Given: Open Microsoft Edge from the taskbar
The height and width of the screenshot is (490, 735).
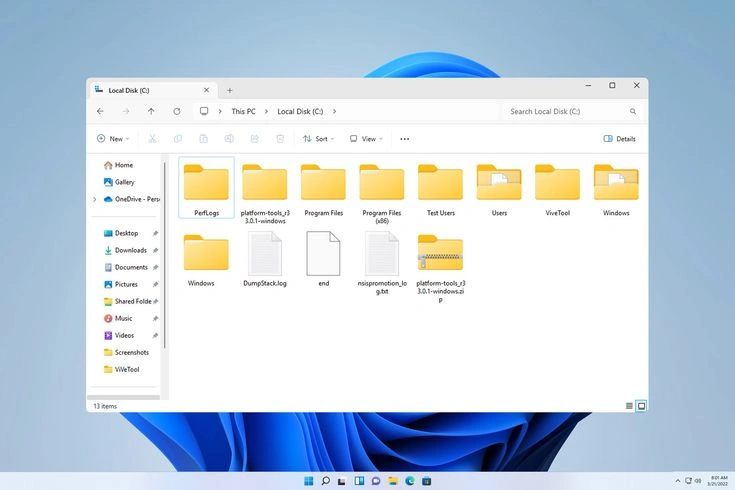Looking at the screenshot, I should tap(410, 481).
